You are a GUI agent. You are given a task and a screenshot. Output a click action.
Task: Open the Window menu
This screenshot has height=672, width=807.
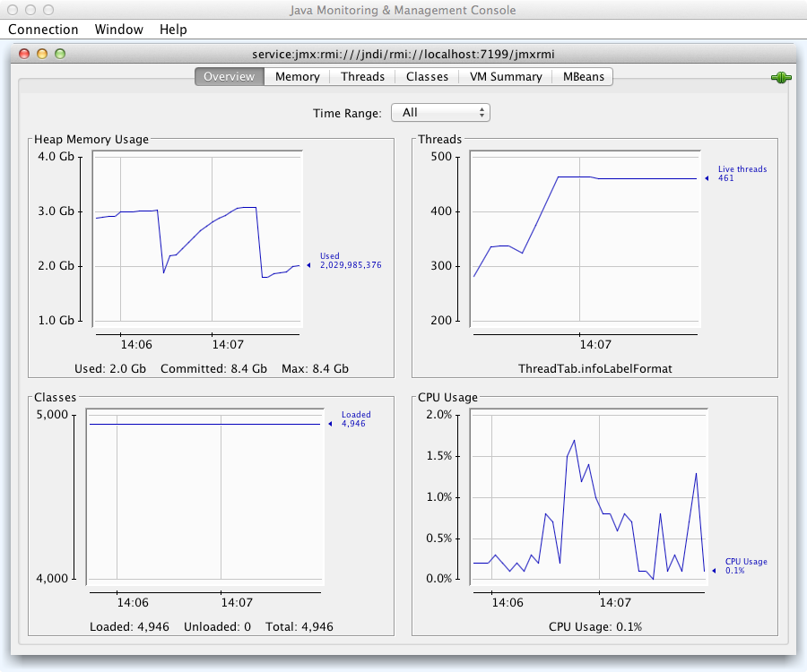click(x=119, y=30)
